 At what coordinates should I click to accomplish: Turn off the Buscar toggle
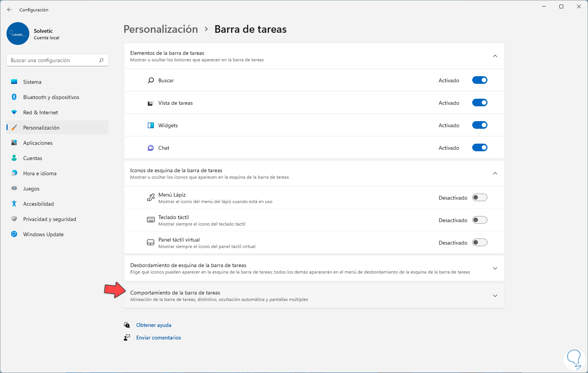(x=479, y=80)
